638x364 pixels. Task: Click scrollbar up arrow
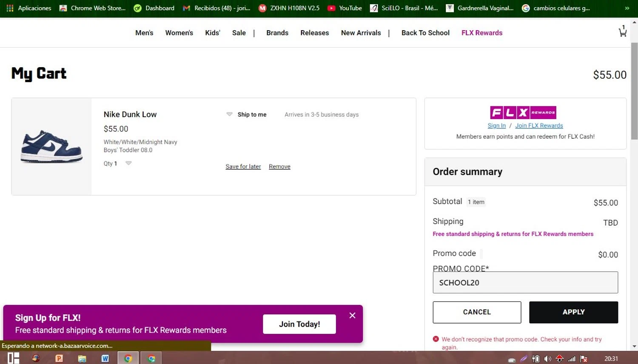click(634, 22)
